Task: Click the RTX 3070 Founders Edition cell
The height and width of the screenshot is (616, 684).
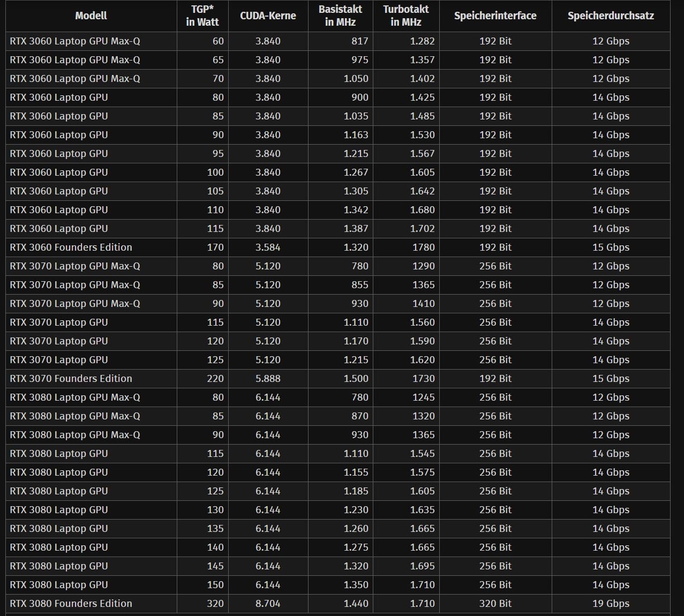Action: tap(71, 378)
